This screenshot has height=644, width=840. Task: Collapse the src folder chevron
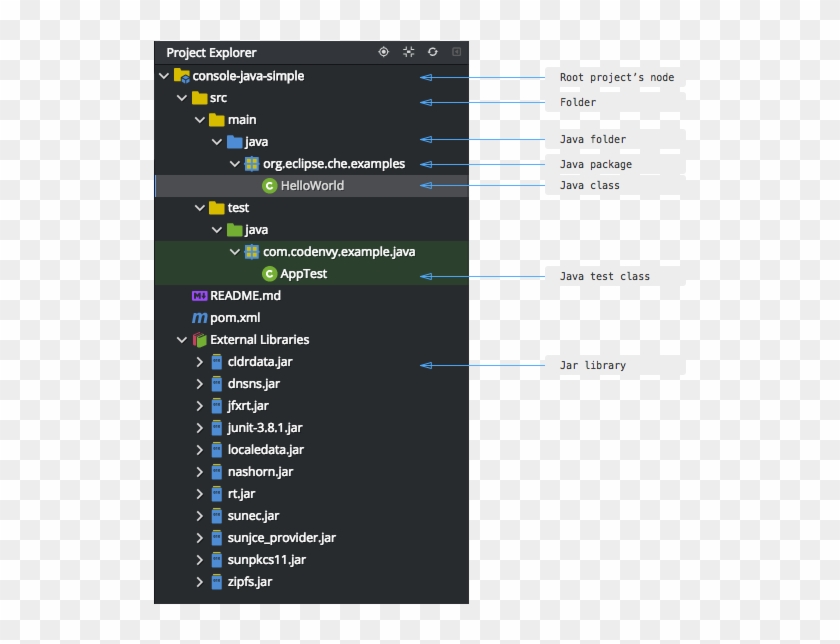coord(182,98)
